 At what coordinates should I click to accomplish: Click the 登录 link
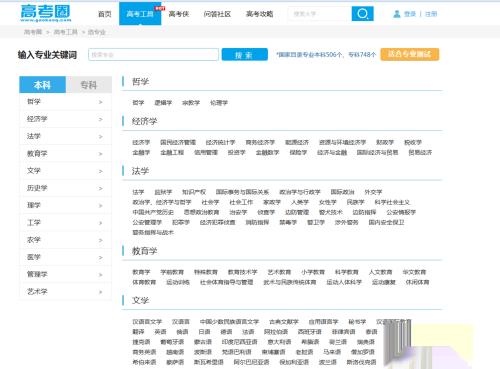[410, 14]
